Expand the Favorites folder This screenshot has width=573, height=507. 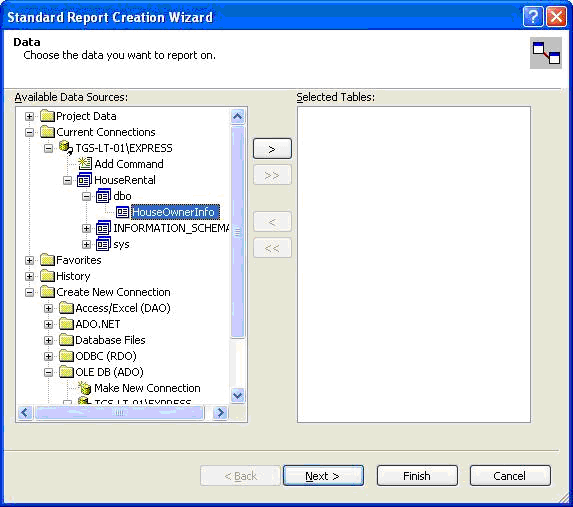[x=29, y=260]
